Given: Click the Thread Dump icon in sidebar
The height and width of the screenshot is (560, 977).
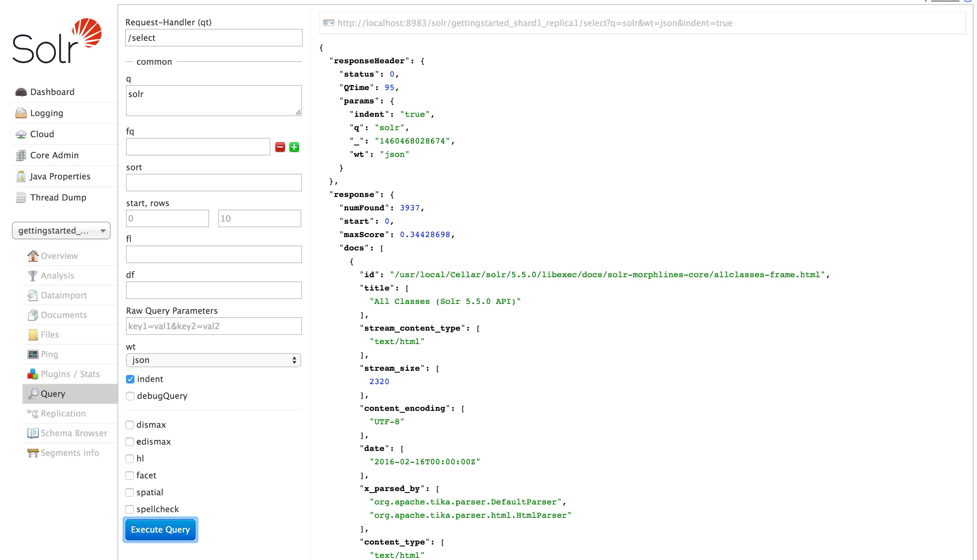Looking at the screenshot, I should (21, 197).
